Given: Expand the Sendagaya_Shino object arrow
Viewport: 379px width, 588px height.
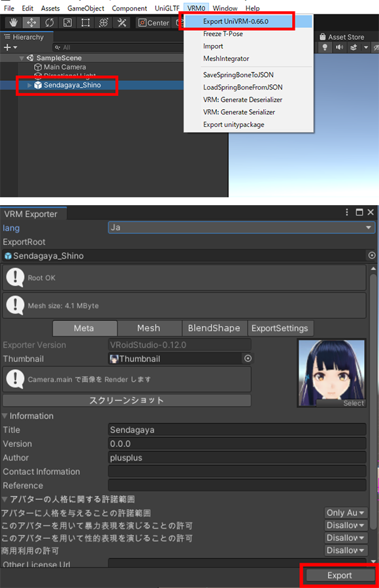Looking at the screenshot, I should pyautogui.click(x=29, y=85).
